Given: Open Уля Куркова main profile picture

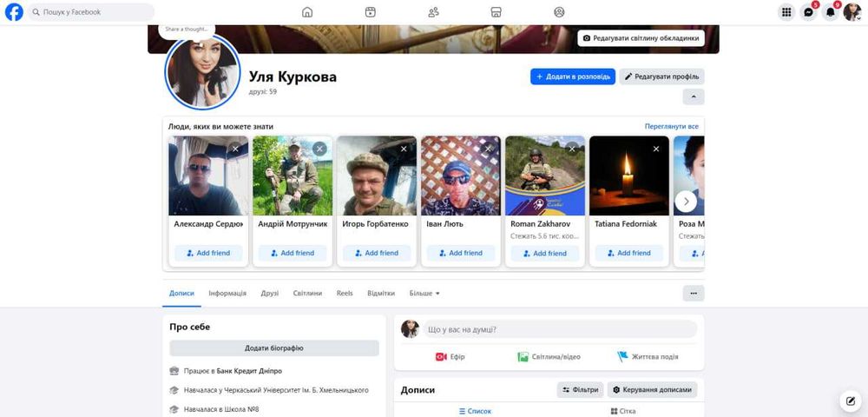Looking at the screenshot, I should [x=203, y=73].
